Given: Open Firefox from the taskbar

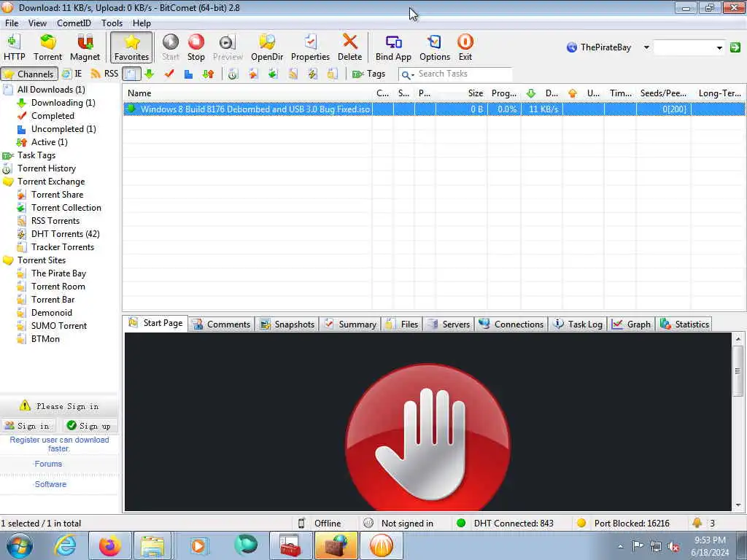Looking at the screenshot, I should point(109,545).
